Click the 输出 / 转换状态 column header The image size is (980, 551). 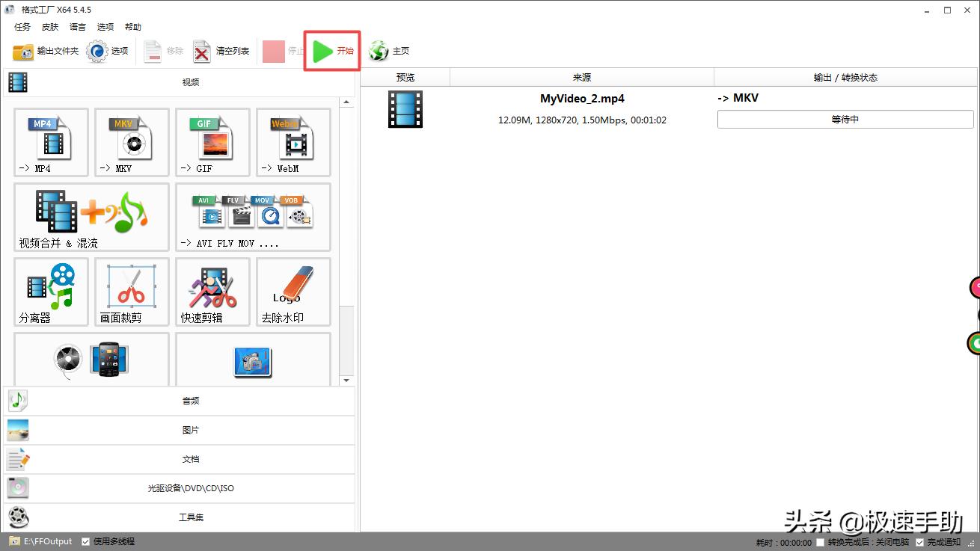[x=846, y=77]
